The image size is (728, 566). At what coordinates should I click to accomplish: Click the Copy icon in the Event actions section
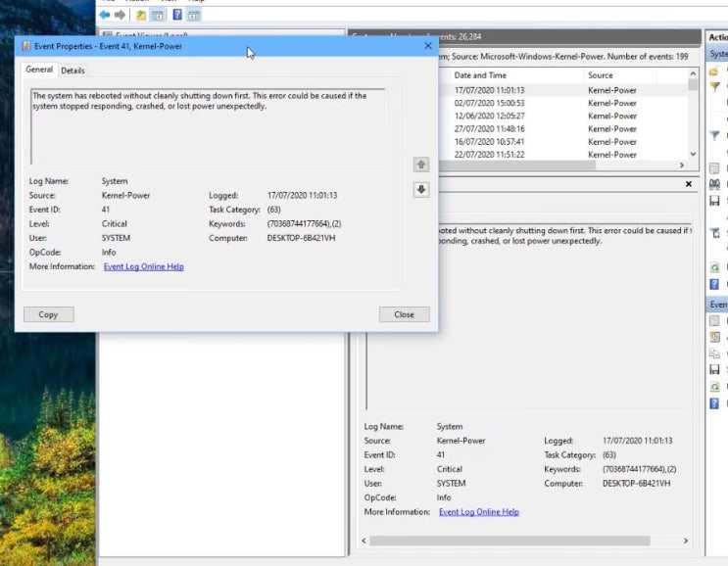click(x=715, y=354)
